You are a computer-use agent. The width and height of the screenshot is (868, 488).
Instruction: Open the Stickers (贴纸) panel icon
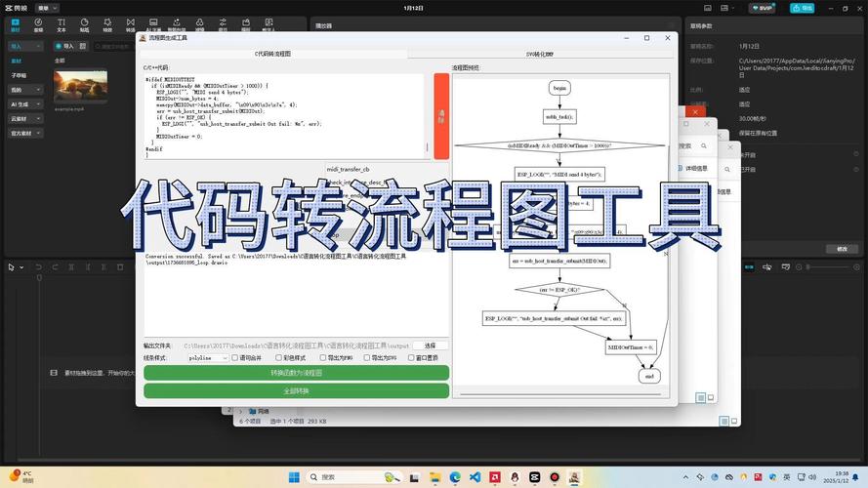point(84,25)
